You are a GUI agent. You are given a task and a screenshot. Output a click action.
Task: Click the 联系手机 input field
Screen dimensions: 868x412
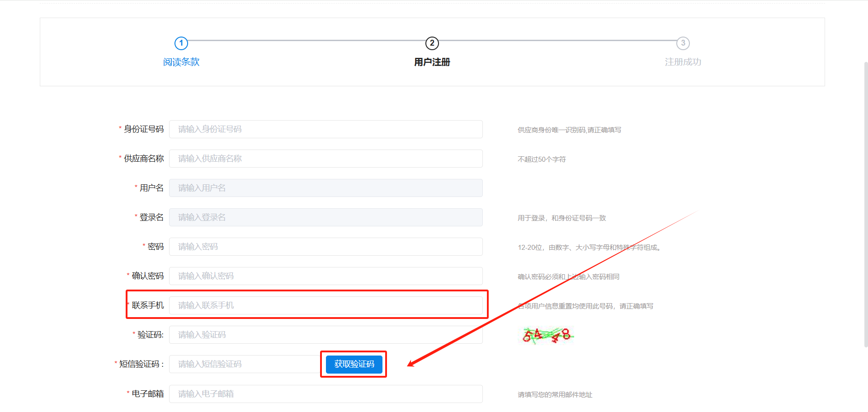pos(326,305)
